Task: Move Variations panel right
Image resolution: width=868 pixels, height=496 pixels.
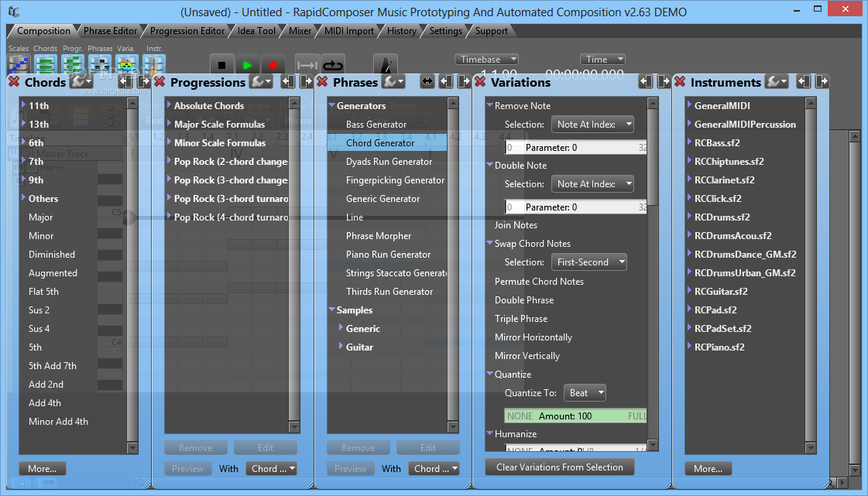Action: pyautogui.click(x=664, y=82)
